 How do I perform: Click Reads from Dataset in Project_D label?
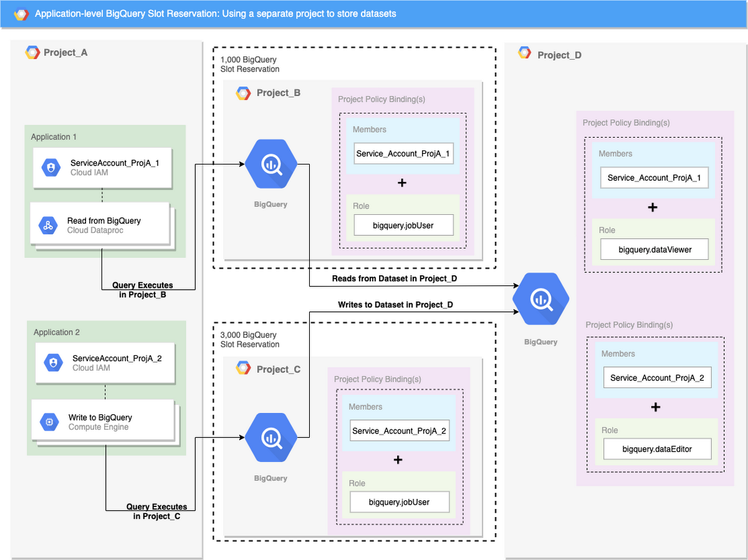coord(395,278)
